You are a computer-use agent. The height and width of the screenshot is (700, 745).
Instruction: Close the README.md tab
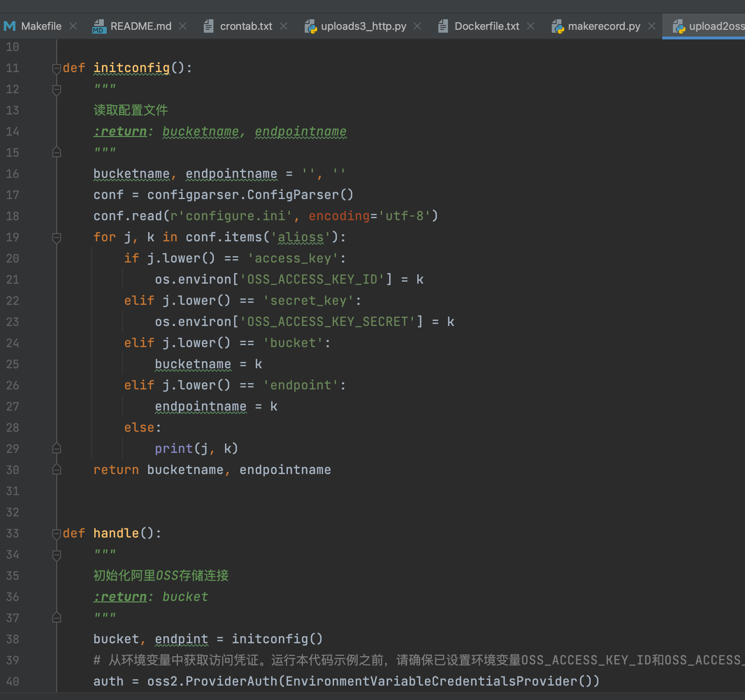(x=183, y=26)
